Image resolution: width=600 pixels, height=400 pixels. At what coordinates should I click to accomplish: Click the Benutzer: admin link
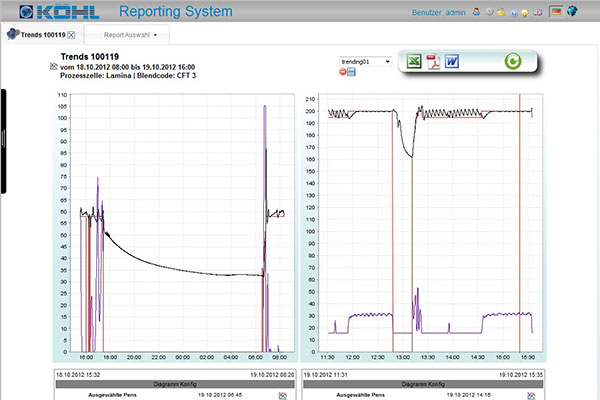point(440,13)
